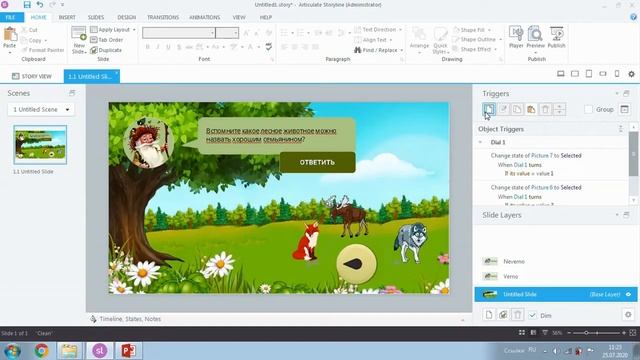Create a new trigger in Triggers panel
Screen dimensions: 640x360
[x=489, y=109]
